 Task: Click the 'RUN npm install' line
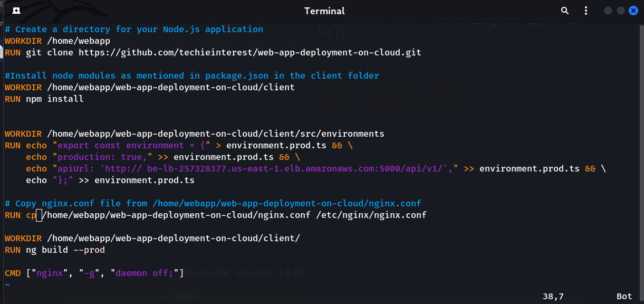pos(44,99)
